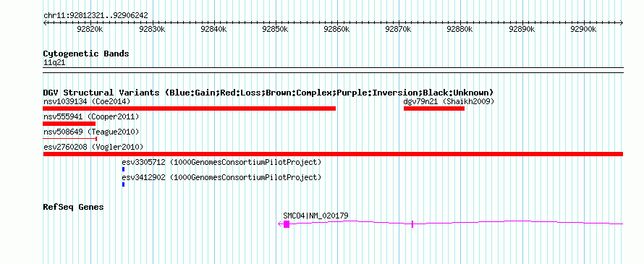This screenshot has width=644, height=264.
Task: Click the nsv555941 red loss bar
Action: [x=69, y=124]
